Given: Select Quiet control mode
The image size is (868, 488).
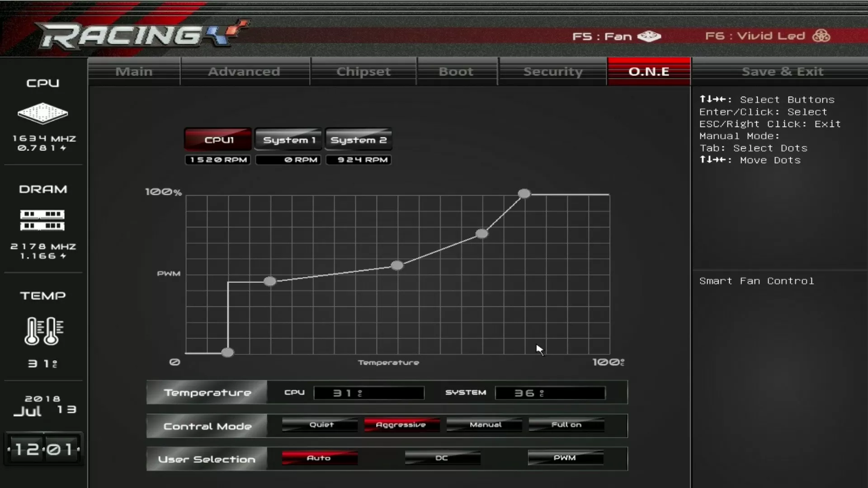Looking at the screenshot, I should point(321,425).
